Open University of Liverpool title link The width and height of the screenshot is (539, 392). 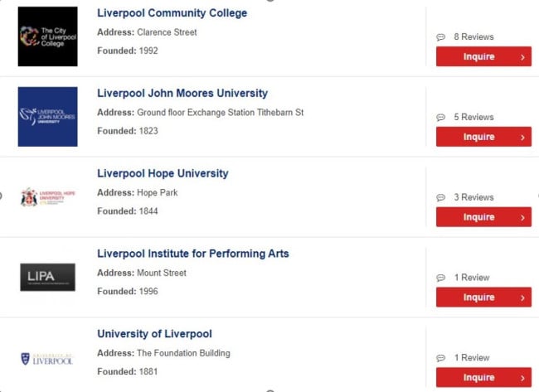[154, 334]
